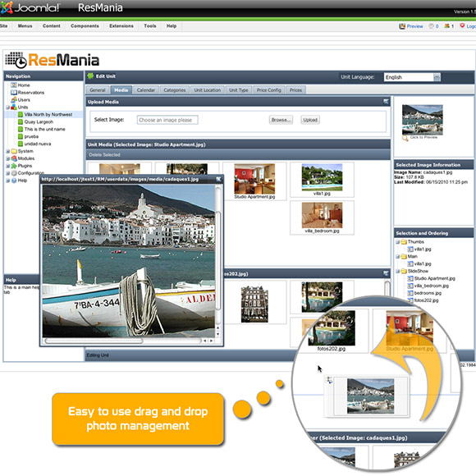Open the Unit Language dropdown
The width and height of the screenshot is (476, 476).
(437, 77)
